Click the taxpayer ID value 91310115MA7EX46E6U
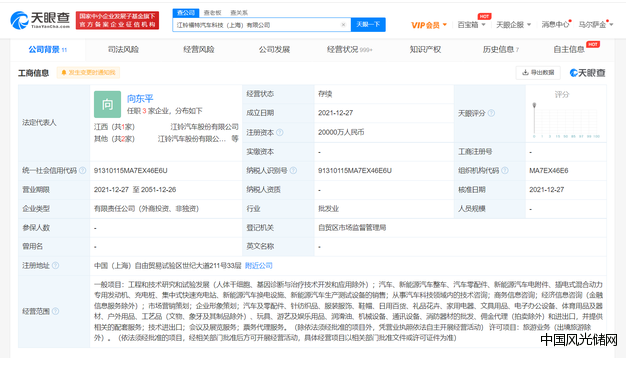The image size is (626, 370). (355, 170)
